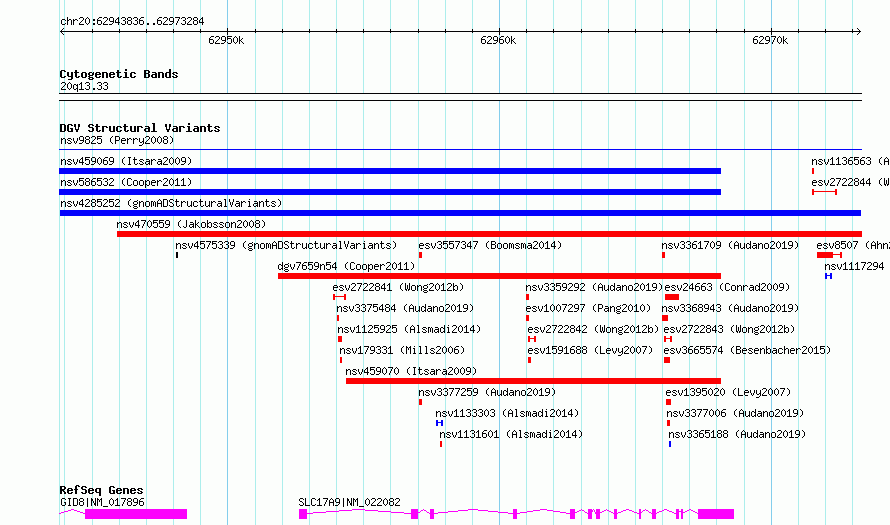Click the esv2722843 red interval glyph
Screen dimensions: 890x525
click(668, 339)
